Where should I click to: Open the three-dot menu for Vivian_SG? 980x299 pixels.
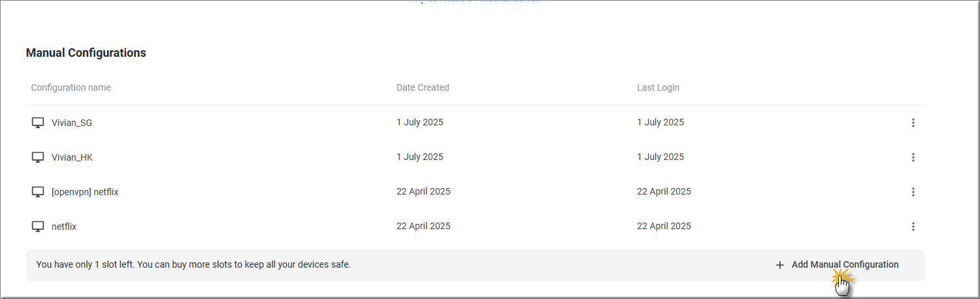(x=913, y=123)
